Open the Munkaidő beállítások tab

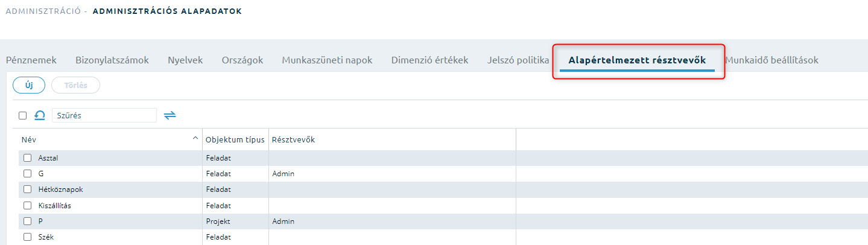pos(771,60)
